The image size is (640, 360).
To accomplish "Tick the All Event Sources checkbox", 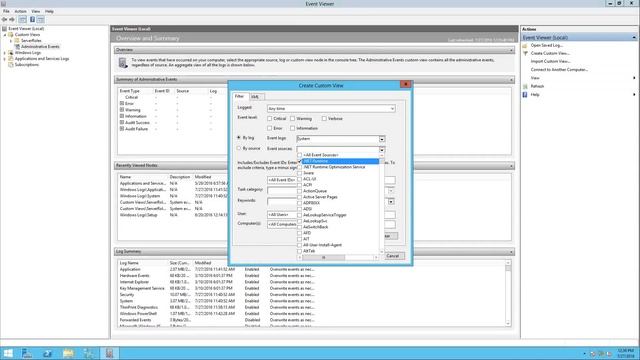I will tap(300, 155).
